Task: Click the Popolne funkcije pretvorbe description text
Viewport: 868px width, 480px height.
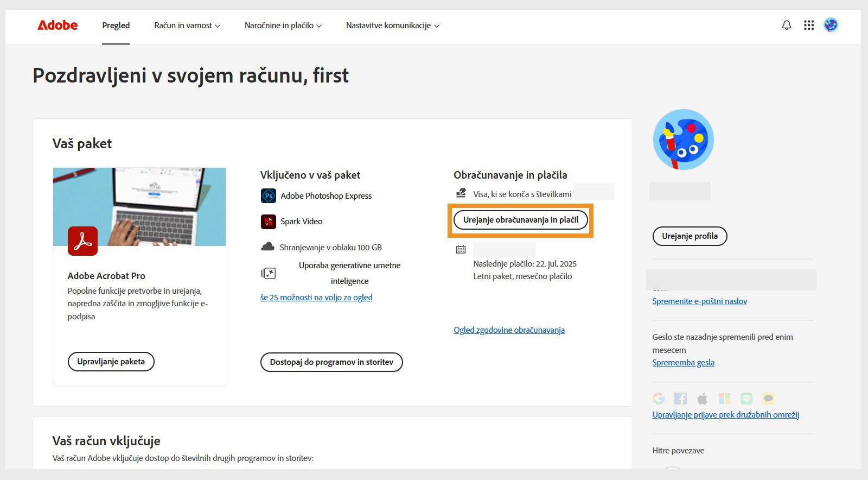Action: pos(138,304)
